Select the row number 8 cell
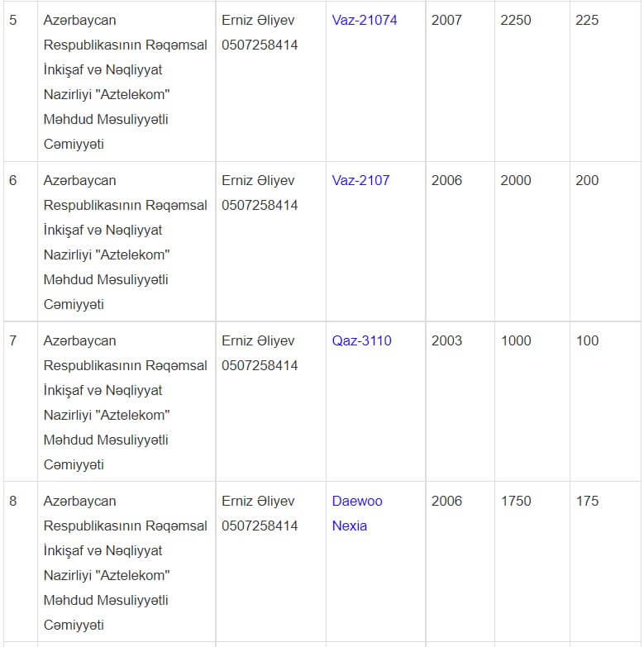 [13, 501]
